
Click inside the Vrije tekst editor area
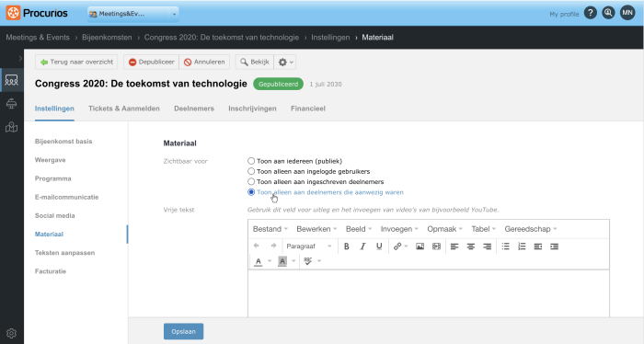(x=429, y=293)
